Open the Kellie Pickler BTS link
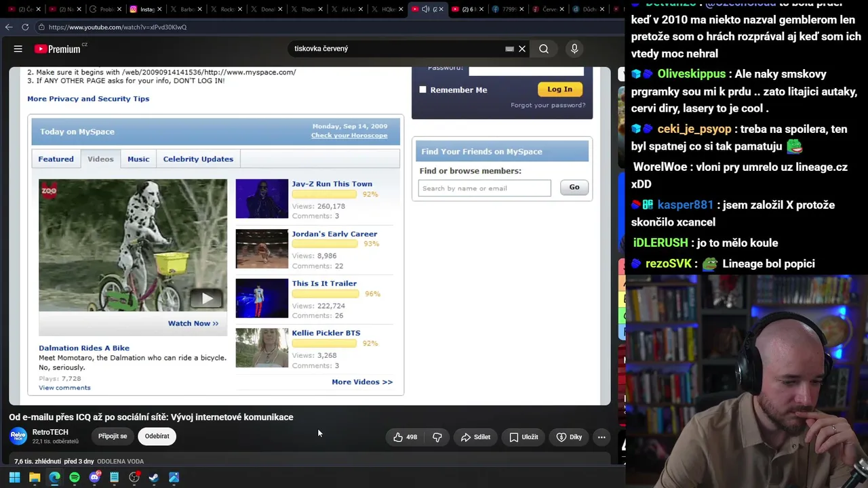Image resolution: width=868 pixels, height=488 pixels. pos(326,333)
